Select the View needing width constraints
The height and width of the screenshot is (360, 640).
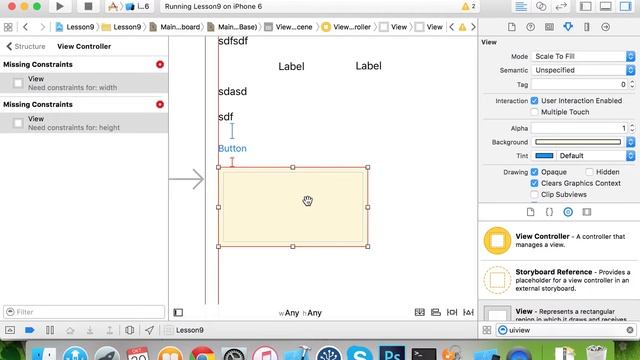click(x=84, y=83)
